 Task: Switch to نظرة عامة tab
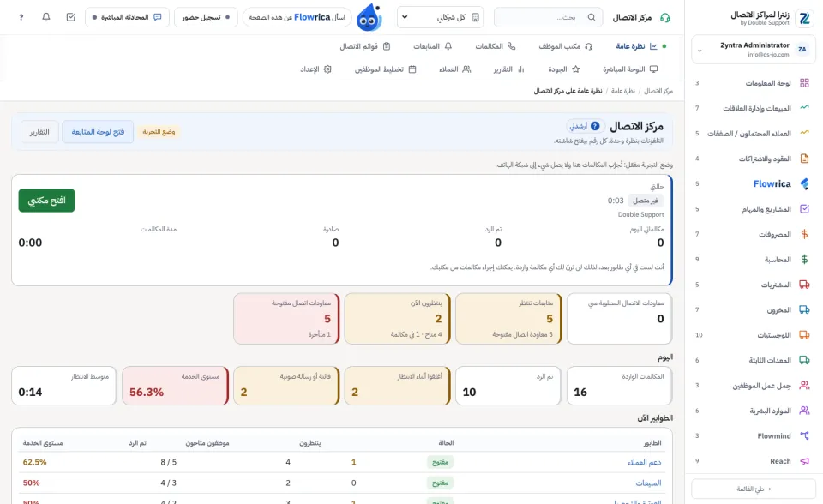pos(637,46)
